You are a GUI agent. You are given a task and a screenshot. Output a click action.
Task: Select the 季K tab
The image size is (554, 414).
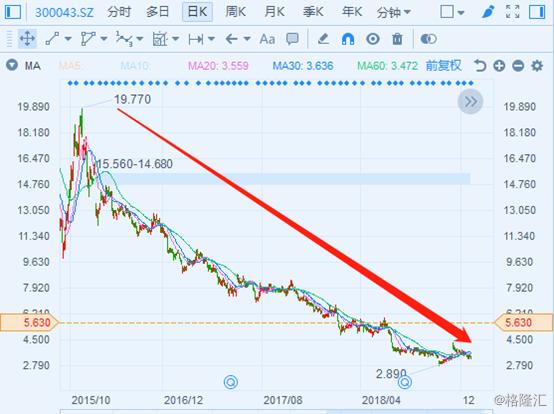(x=313, y=12)
